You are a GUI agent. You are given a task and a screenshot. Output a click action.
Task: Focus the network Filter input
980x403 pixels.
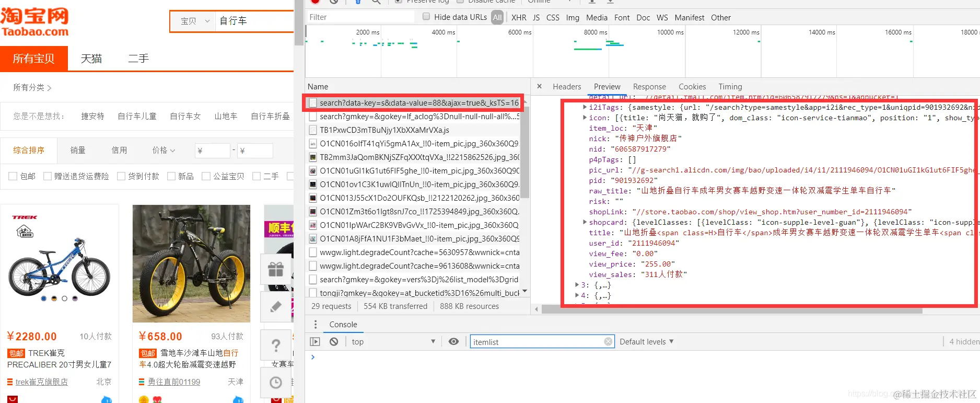coord(360,17)
